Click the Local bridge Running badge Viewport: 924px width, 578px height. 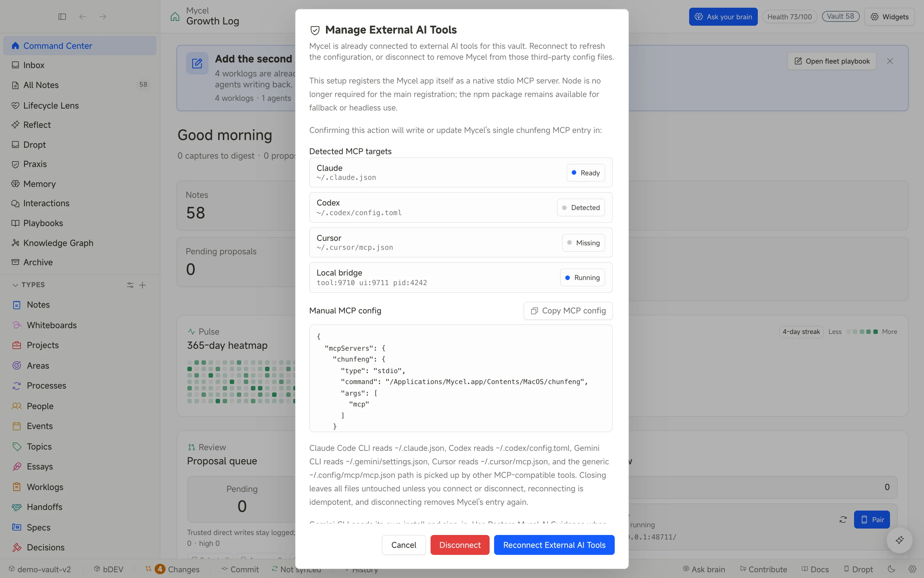(582, 277)
